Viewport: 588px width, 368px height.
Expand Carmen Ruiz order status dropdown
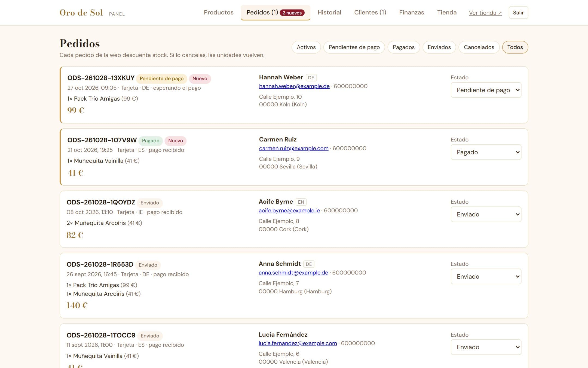tap(486, 152)
